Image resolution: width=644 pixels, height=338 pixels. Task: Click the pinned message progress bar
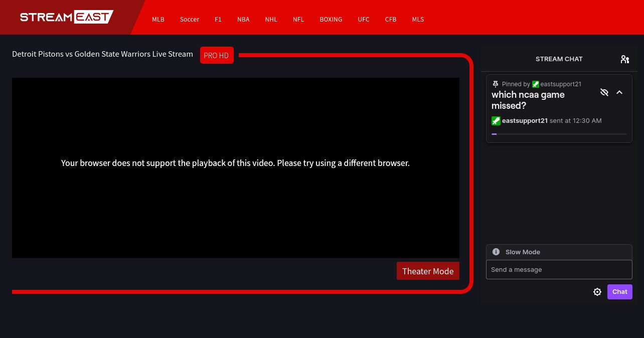tap(559, 134)
